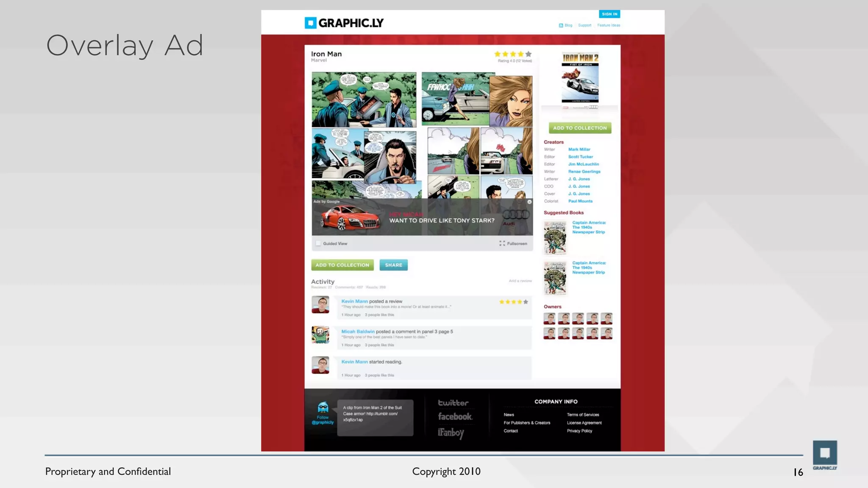The height and width of the screenshot is (488, 868).
Task: Click the SIGN IN button
Action: click(609, 14)
